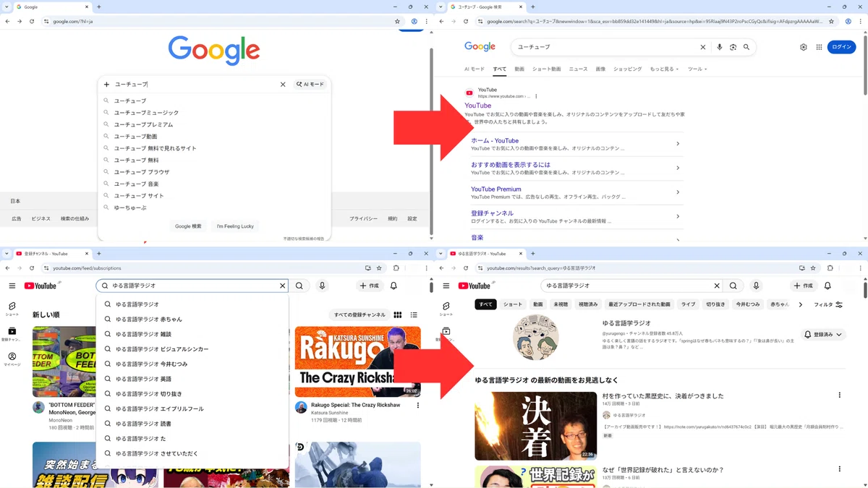Open マイページ in the YouTube sidebar

pos(12,359)
